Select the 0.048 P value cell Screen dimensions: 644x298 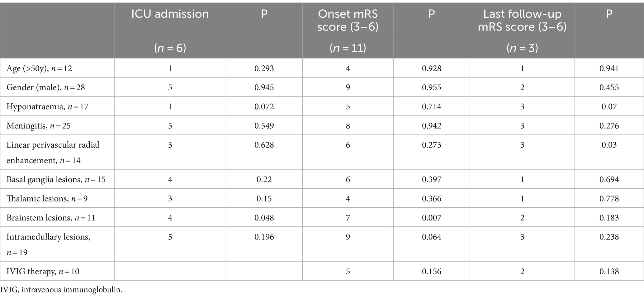point(264,218)
